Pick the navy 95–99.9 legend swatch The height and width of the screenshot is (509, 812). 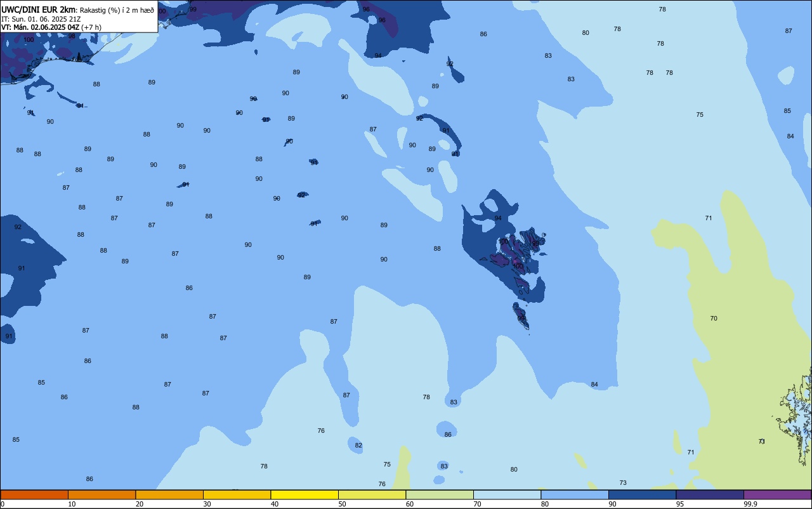[710, 494]
